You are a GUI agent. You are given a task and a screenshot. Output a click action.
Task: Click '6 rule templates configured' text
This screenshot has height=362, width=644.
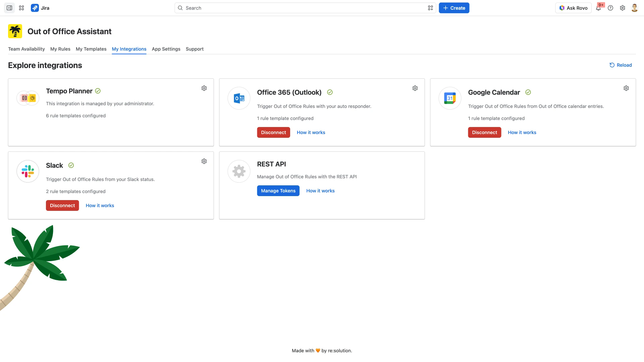tap(76, 116)
